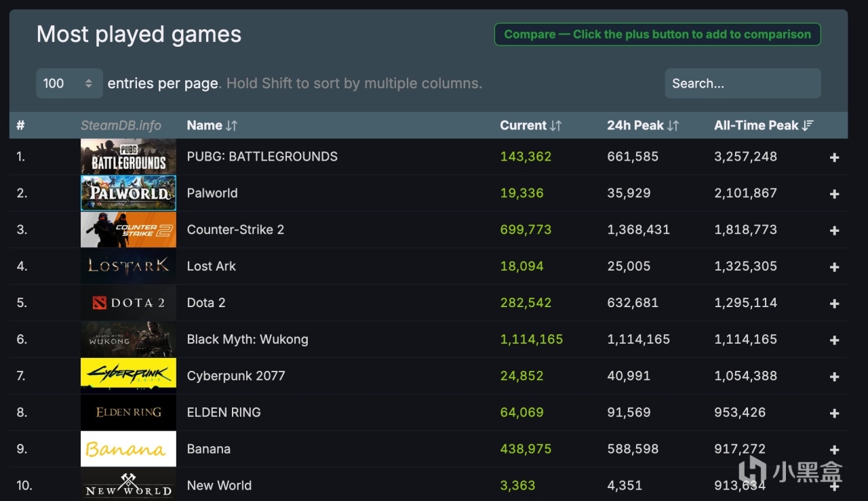Add Dota 2 to comparison with plus
Viewport: 868px width, 501px height.
click(834, 304)
